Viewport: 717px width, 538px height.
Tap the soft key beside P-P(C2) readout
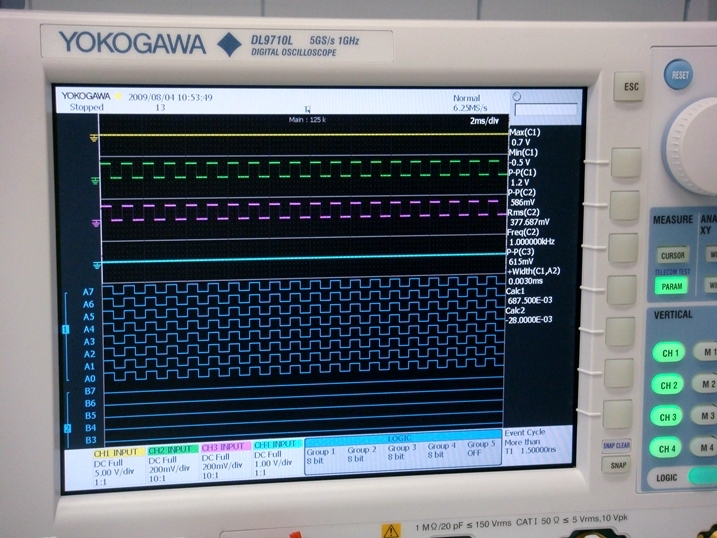624,205
